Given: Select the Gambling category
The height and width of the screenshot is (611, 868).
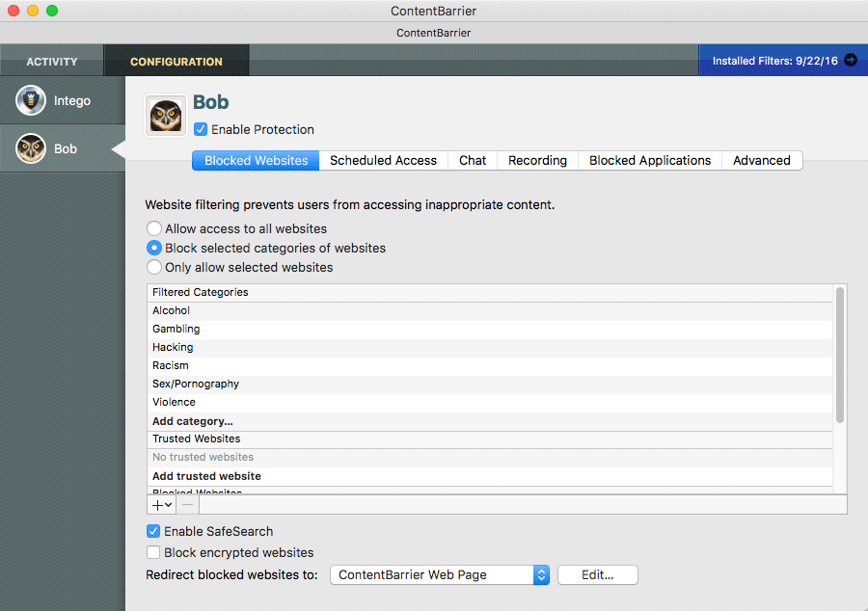Looking at the screenshot, I should coord(490,329).
